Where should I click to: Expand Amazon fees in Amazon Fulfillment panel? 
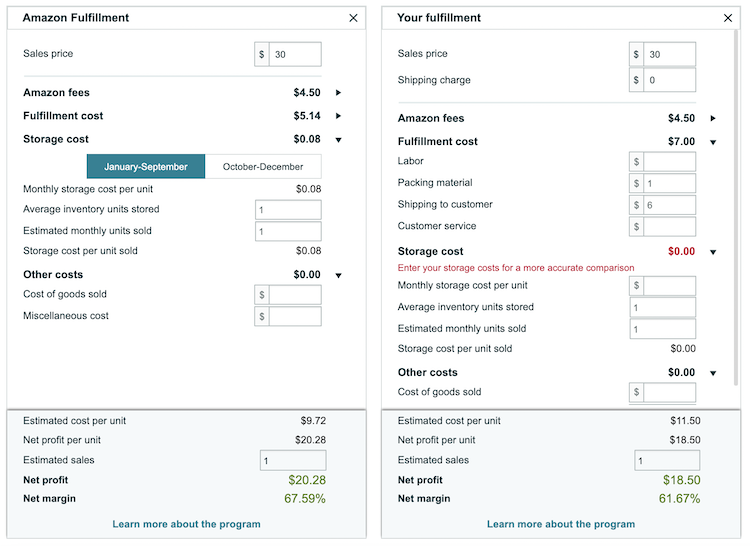[x=339, y=93]
